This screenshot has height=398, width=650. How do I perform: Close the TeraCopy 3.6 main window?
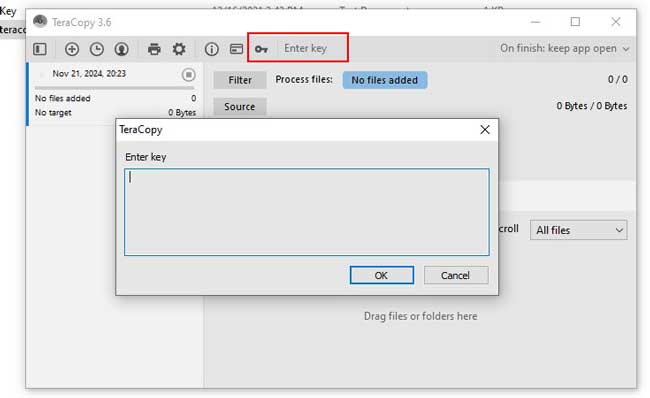pyautogui.click(x=616, y=22)
